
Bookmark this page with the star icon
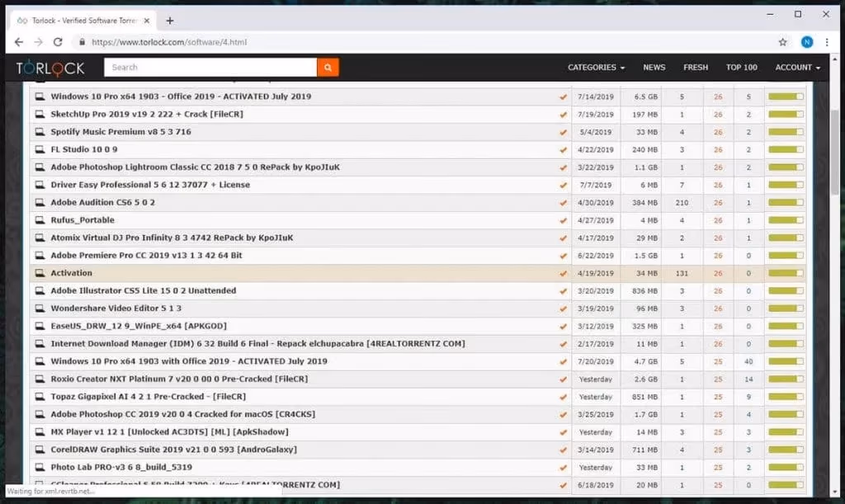point(782,42)
